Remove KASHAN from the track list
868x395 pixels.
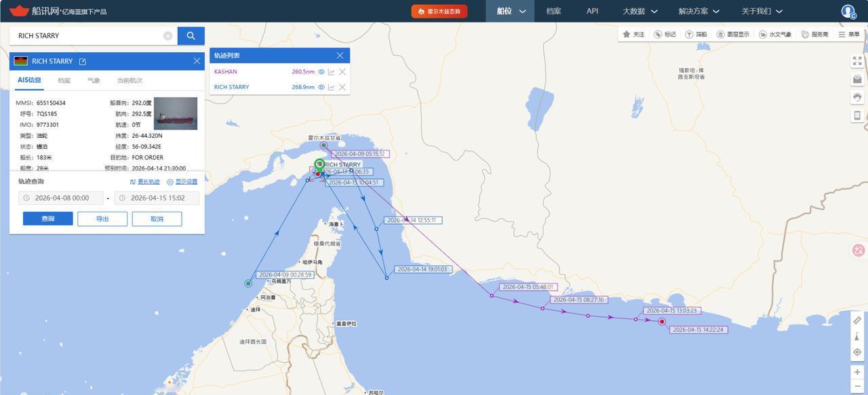pyautogui.click(x=342, y=71)
